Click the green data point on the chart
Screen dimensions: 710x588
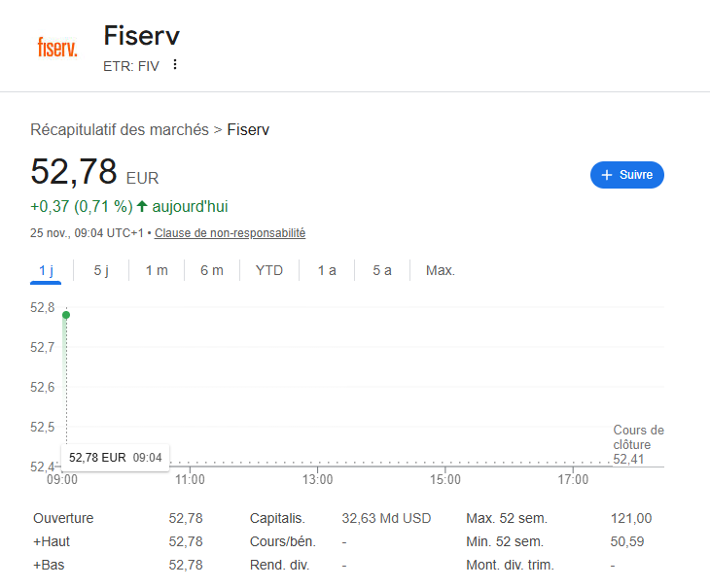[x=65, y=314]
